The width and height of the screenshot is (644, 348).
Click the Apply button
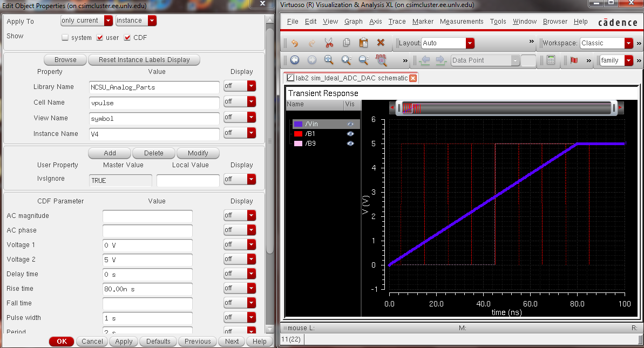pos(124,342)
